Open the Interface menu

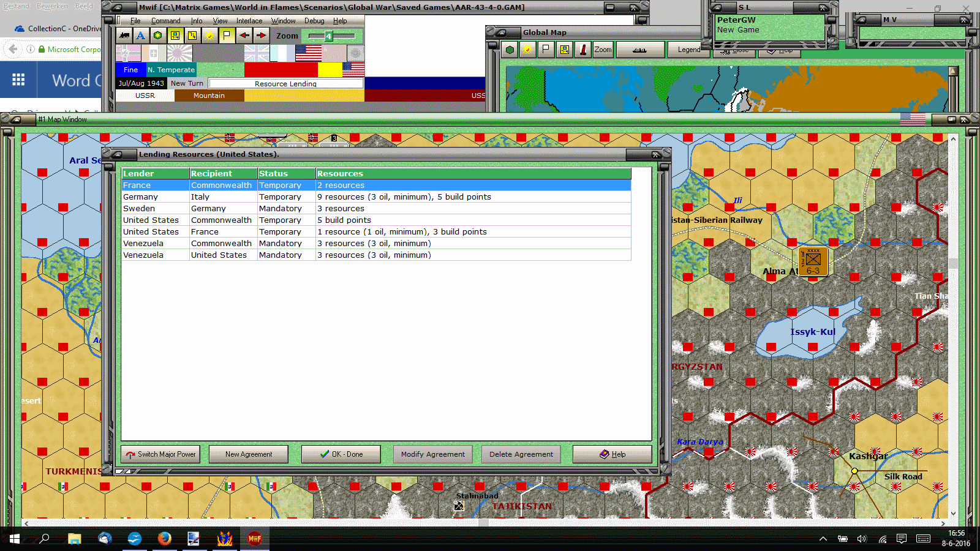(249, 21)
